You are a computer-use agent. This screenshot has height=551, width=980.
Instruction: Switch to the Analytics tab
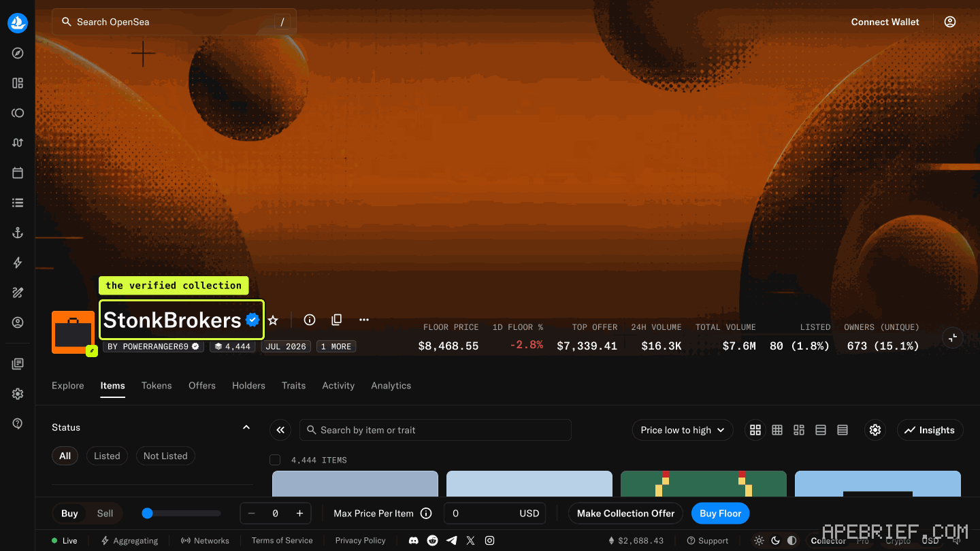(x=391, y=386)
